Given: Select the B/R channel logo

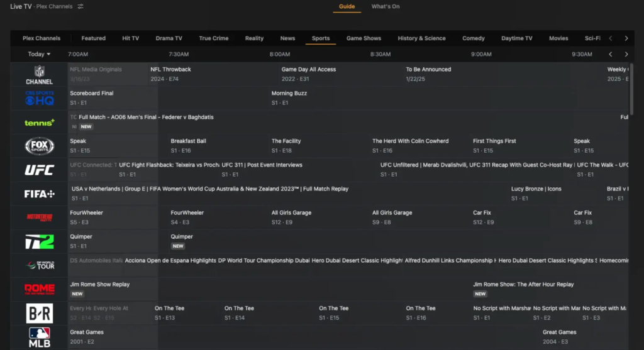Looking at the screenshot, I should pos(40,314).
